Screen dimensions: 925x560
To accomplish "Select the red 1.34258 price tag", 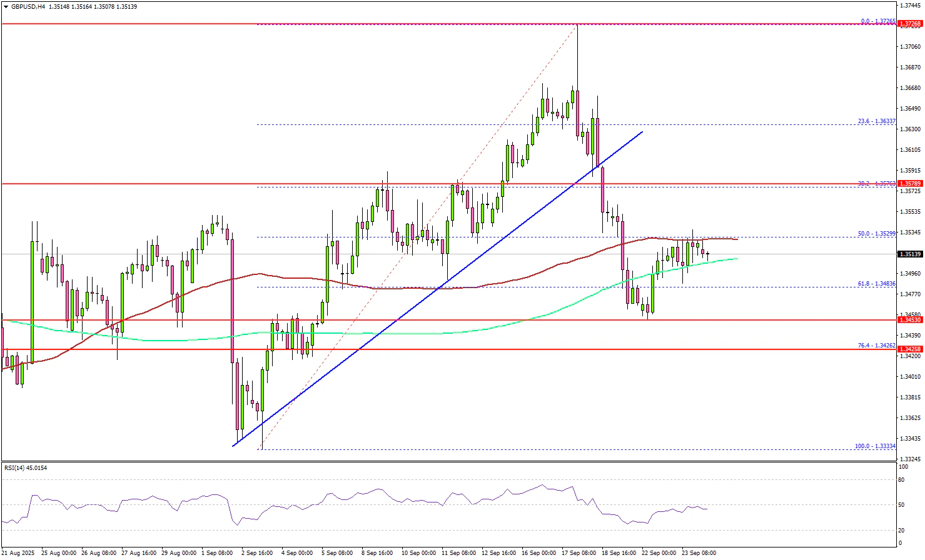I will [x=909, y=349].
